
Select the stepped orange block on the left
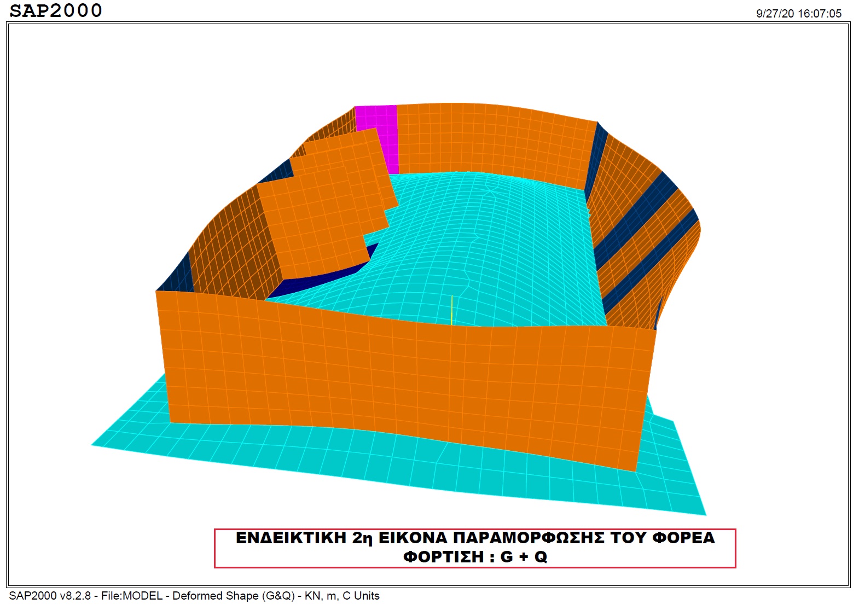[x=317, y=219]
